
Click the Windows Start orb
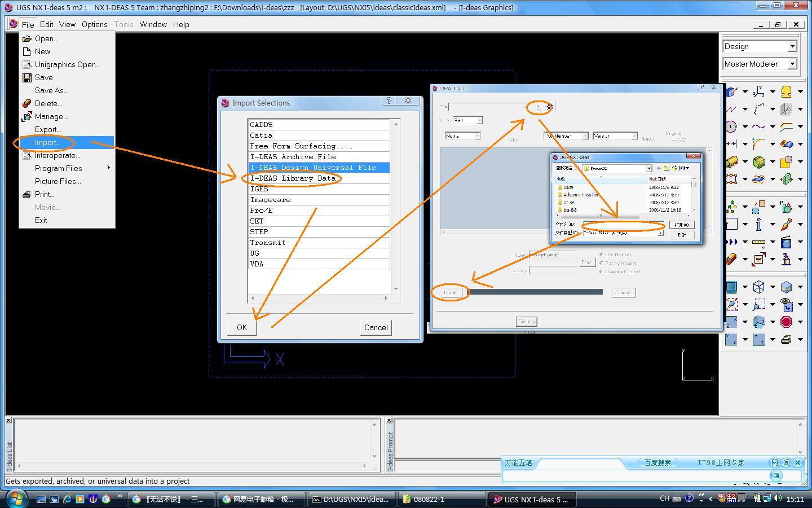pos(16,498)
